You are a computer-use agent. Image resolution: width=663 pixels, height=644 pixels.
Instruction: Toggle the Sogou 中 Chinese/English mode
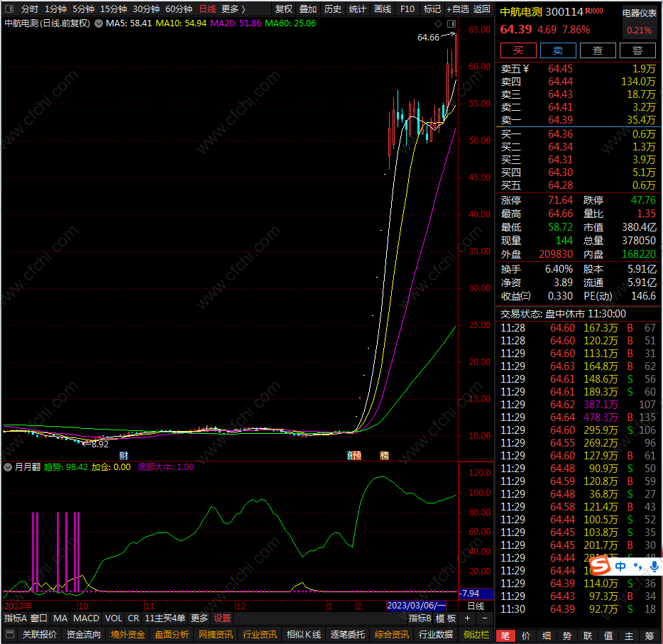(x=620, y=566)
